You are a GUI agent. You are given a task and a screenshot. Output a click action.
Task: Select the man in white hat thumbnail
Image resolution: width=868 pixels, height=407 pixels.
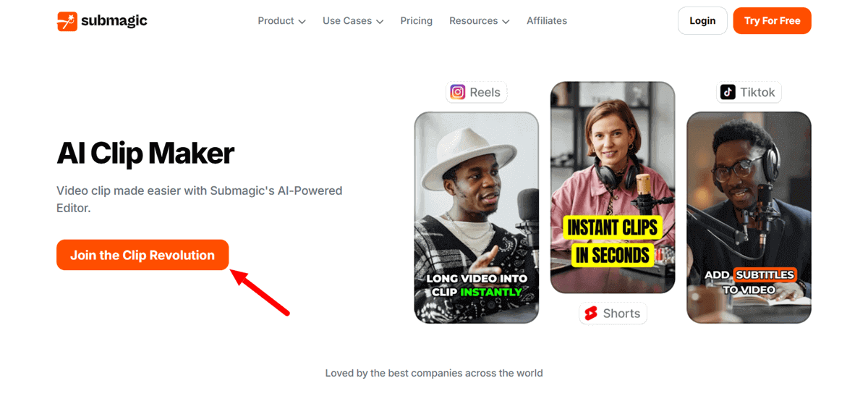click(x=476, y=217)
